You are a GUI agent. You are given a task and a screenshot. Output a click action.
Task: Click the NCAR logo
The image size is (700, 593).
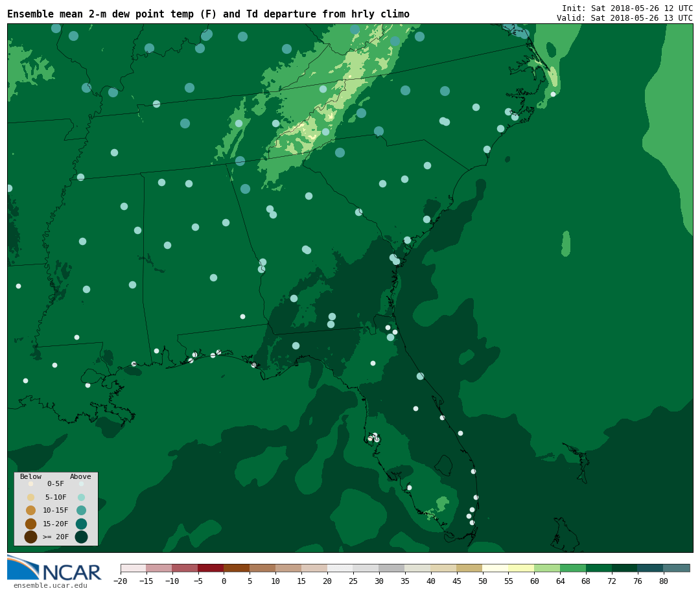tap(54, 568)
